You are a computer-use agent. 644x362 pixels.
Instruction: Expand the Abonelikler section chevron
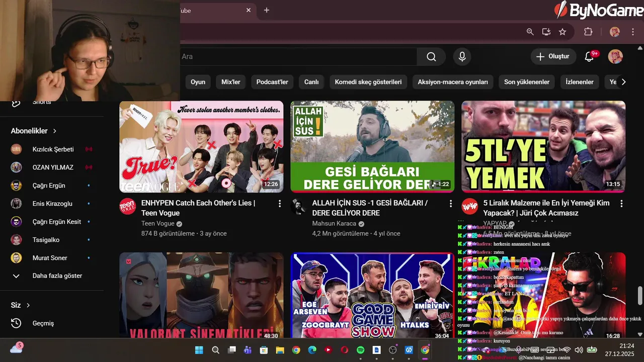coord(55,131)
